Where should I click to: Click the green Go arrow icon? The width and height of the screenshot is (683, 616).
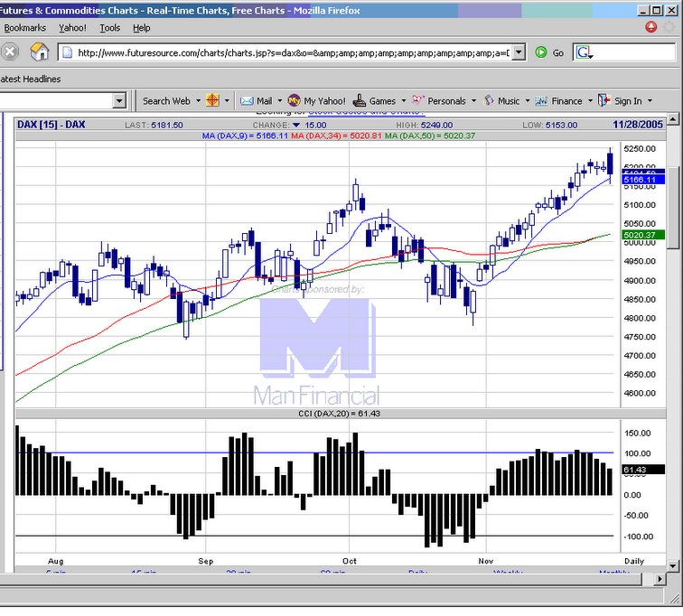pyautogui.click(x=541, y=52)
